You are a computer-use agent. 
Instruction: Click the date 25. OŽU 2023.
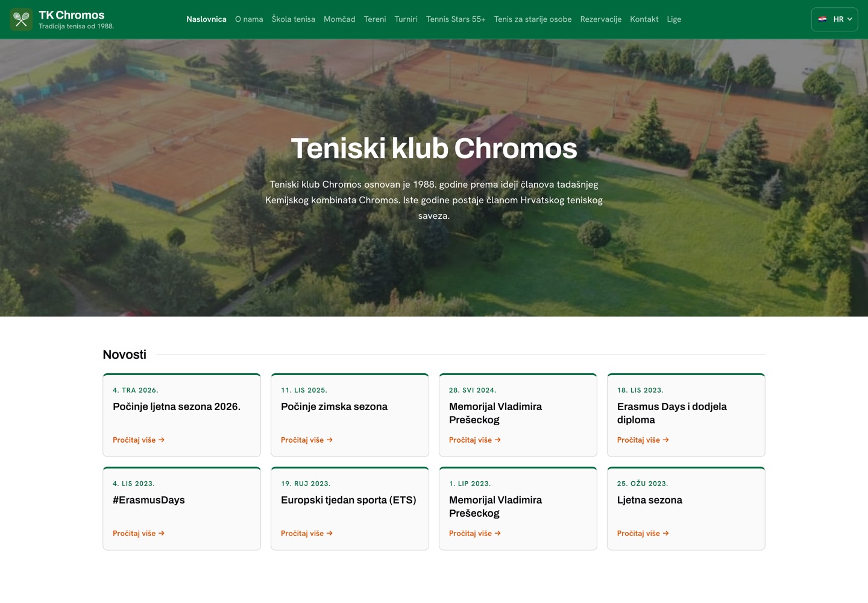[x=643, y=484]
